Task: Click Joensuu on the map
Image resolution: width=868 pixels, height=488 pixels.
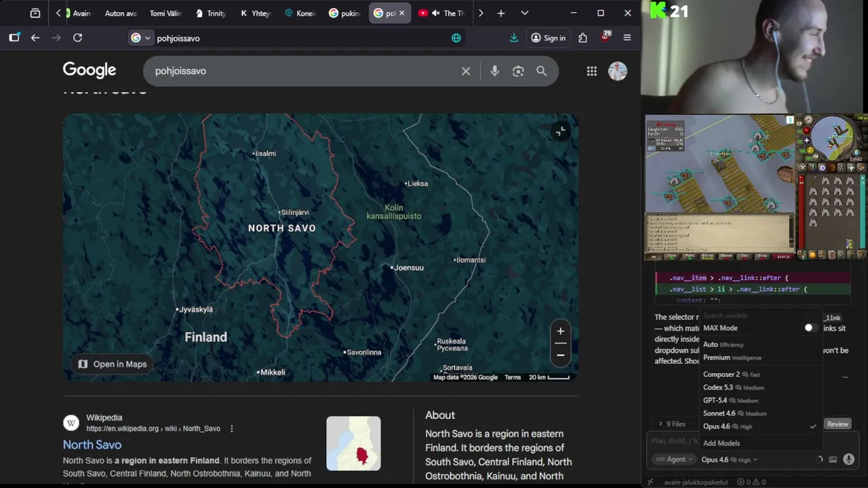Action: click(408, 268)
